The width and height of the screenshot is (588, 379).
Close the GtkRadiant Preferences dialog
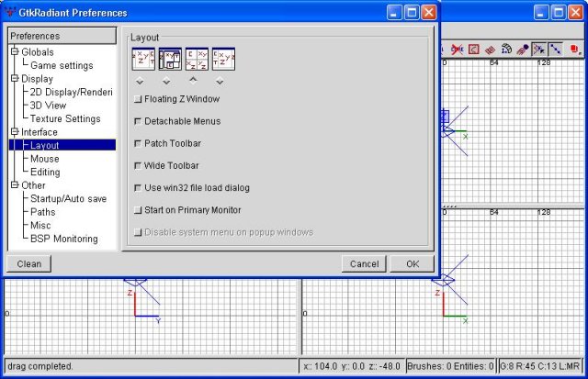(x=429, y=12)
